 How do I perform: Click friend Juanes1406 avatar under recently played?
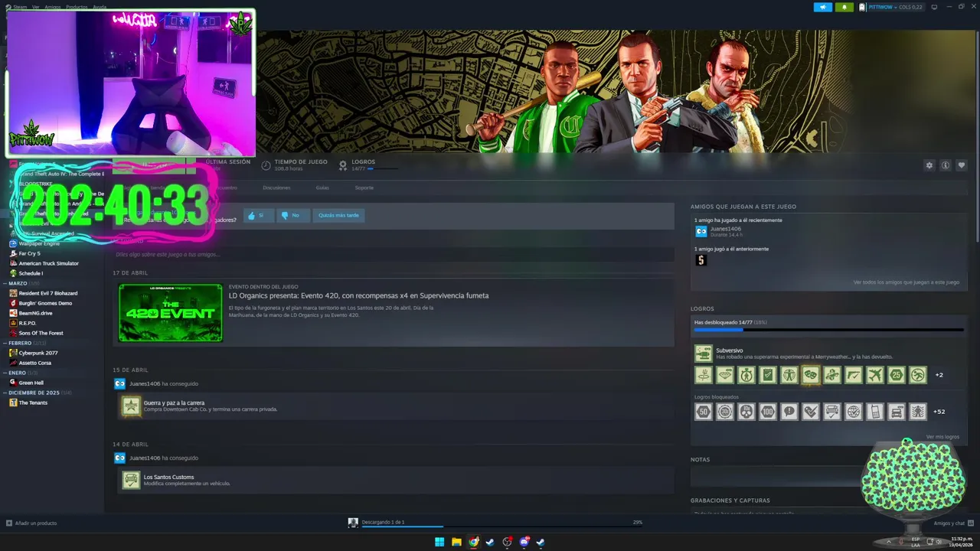click(701, 231)
